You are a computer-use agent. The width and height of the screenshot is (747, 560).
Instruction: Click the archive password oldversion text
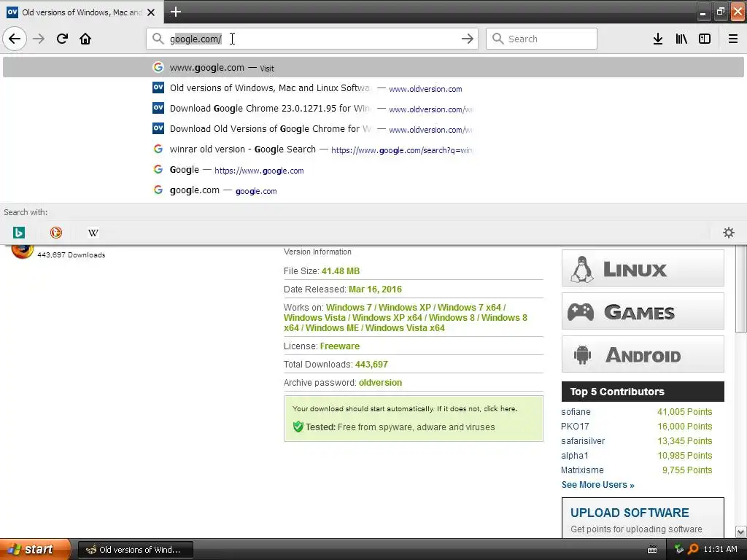[x=380, y=382]
